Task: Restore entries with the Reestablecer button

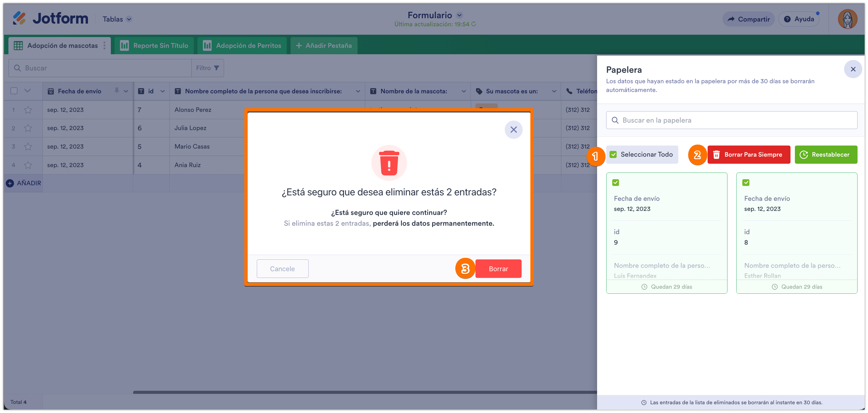Action: click(x=826, y=154)
